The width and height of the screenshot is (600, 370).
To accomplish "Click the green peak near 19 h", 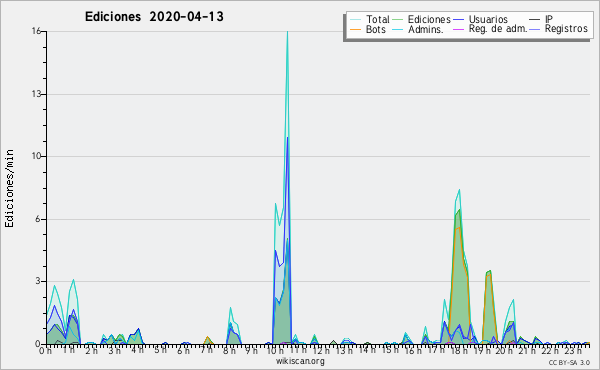I will pos(489,272).
